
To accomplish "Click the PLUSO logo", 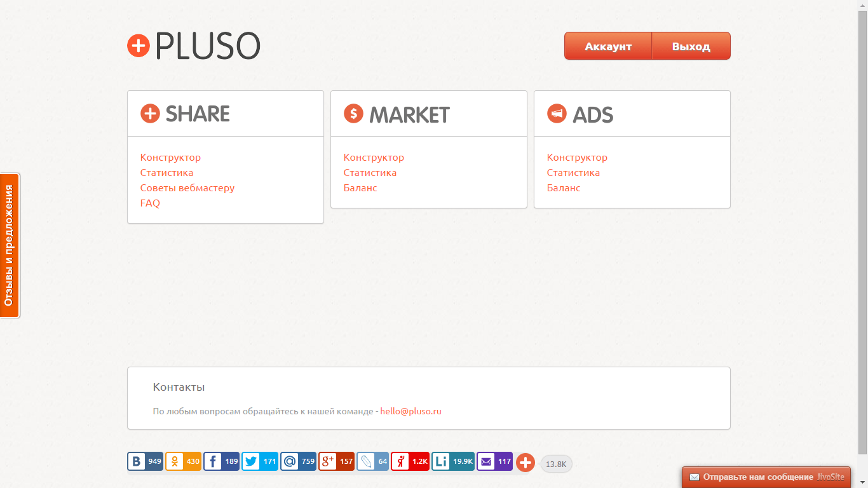I will pyautogui.click(x=194, y=46).
